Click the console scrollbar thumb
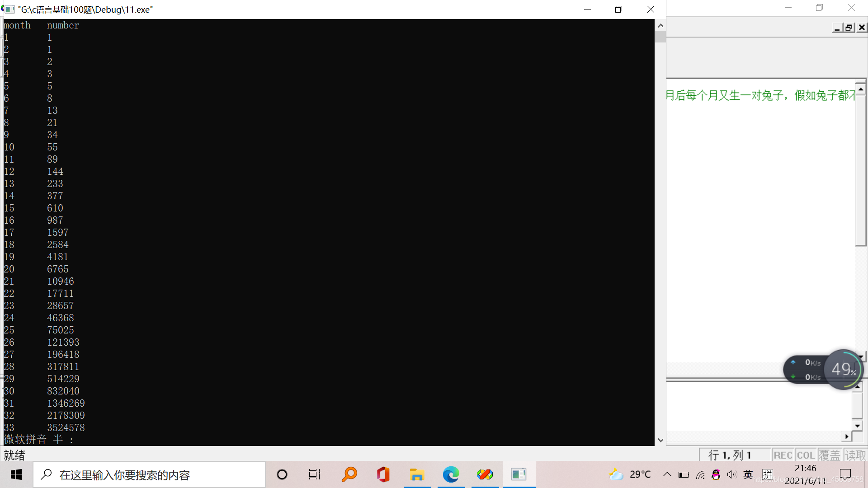The height and width of the screenshot is (488, 868). (x=660, y=37)
